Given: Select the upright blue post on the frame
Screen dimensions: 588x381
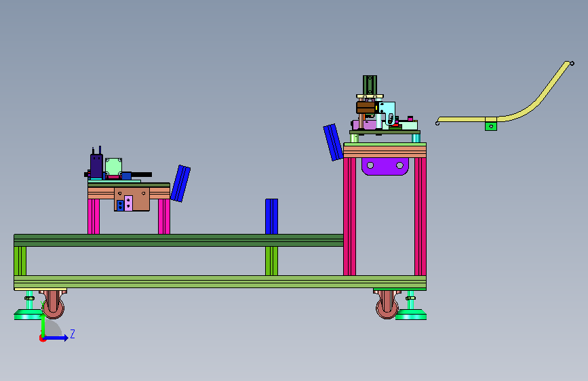Looking at the screenshot, I should point(271,216).
